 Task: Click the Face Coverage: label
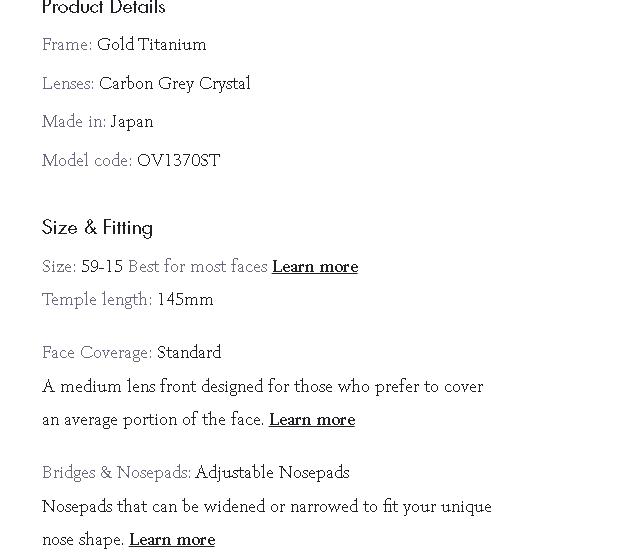(97, 353)
